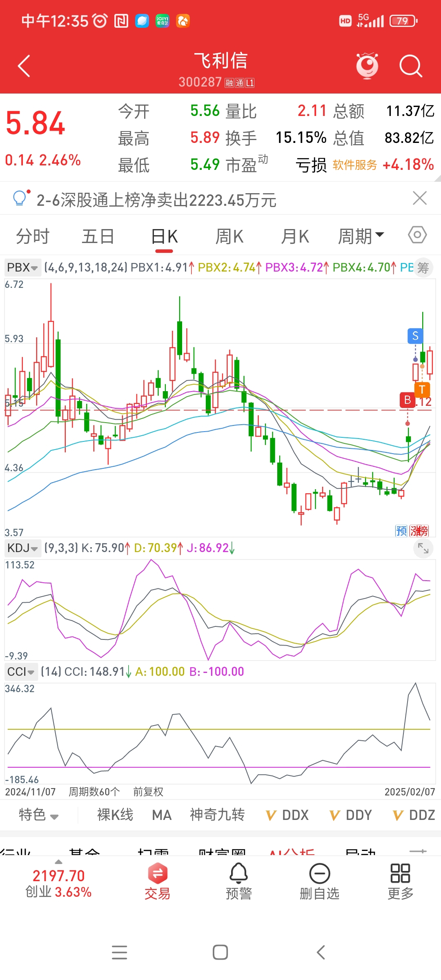Open the 交易 trade button
Image resolution: width=441 pixels, height=980 pixels.
coord(158,882)
